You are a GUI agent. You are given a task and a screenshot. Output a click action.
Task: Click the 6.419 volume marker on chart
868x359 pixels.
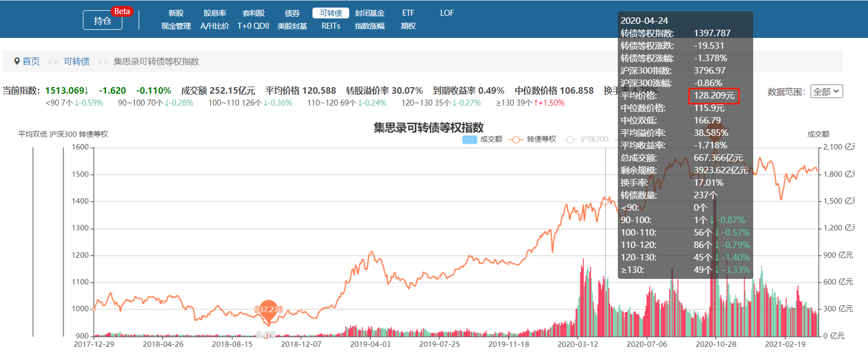(266, 335)
